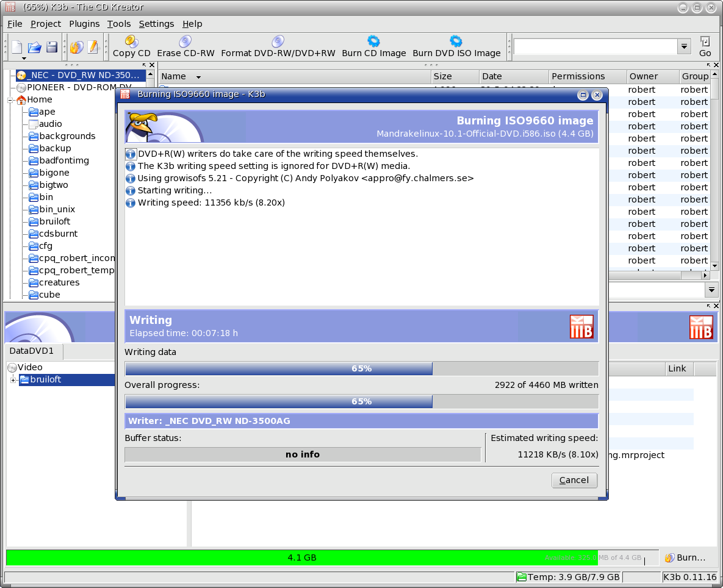Open the Help menu
Image resolution: width=723 pixels, height=588 pixels.
click(x=192, y=24)
